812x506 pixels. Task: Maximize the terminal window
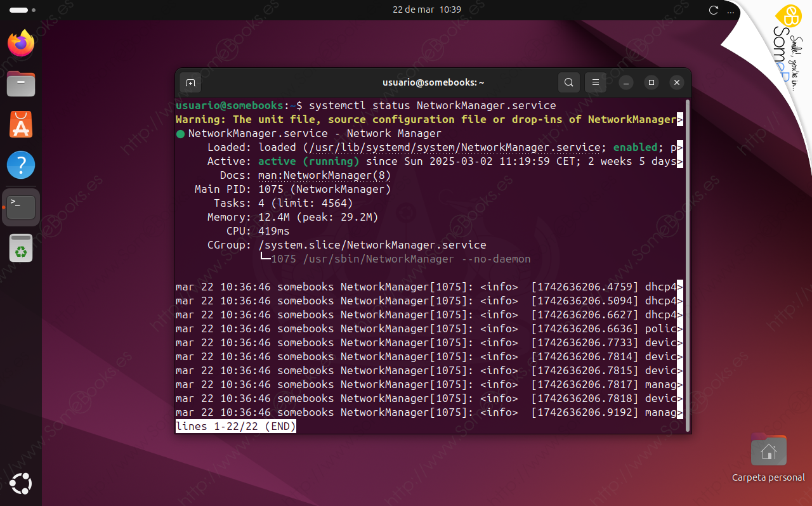651,82
